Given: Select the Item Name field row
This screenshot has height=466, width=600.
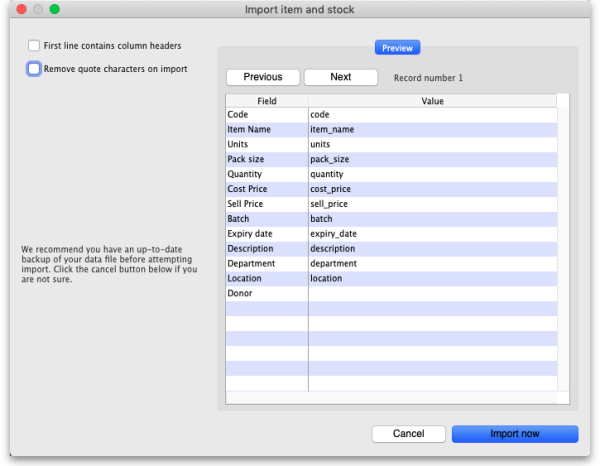Looking at the screenshot, I should click(266, 130).
